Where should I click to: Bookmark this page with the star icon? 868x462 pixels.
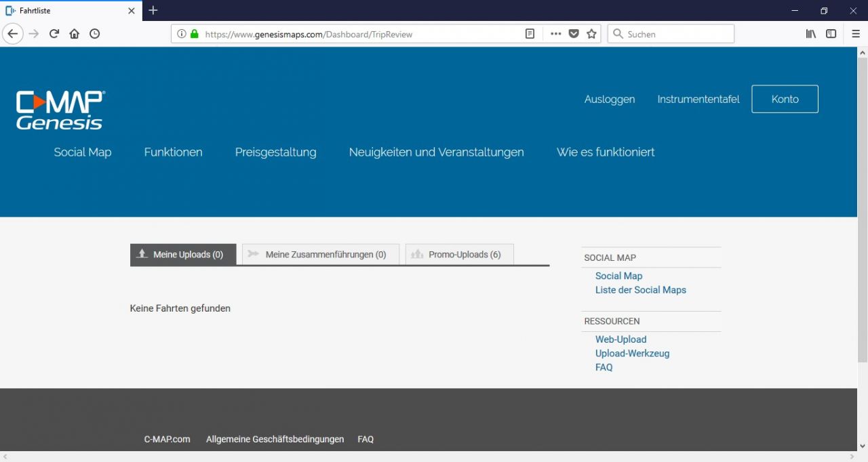pyautogui.click(x=592, y=34)
